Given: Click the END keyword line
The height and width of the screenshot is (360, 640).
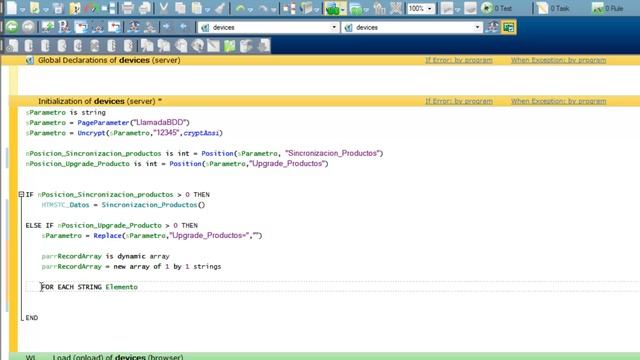Looking at the screenshot, I should [31, 318].
